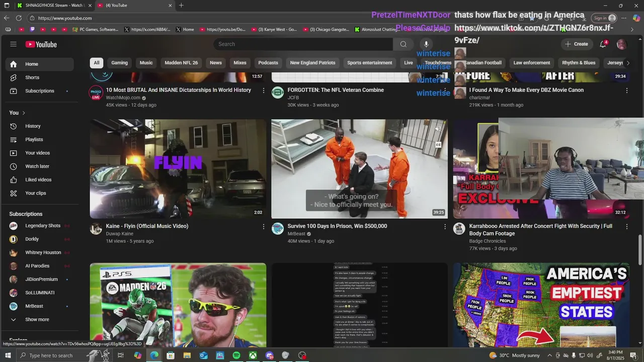Select the Gaming filter chip
Image resolution: width=644 pixels, height=362 pixels.
[x=119, y=63]
